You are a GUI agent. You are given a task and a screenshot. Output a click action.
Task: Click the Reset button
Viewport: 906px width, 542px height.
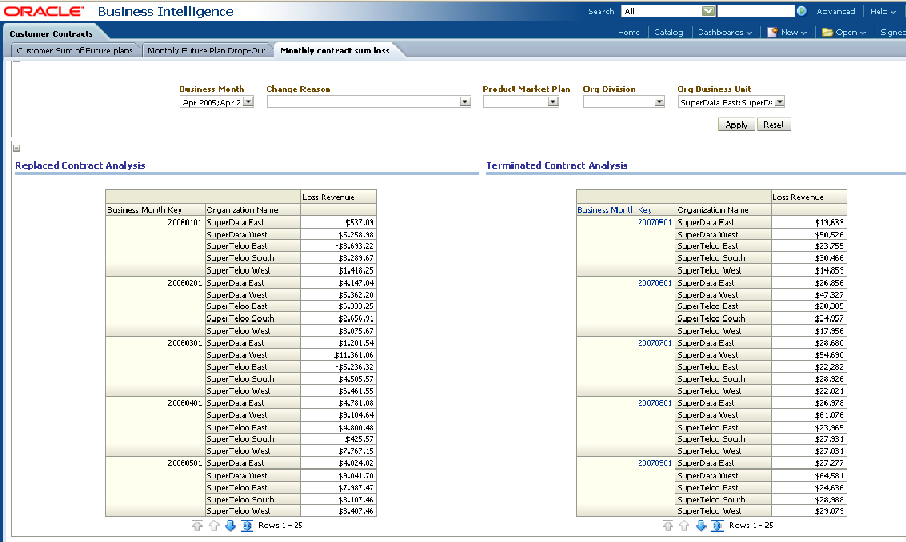pos(773,125)
